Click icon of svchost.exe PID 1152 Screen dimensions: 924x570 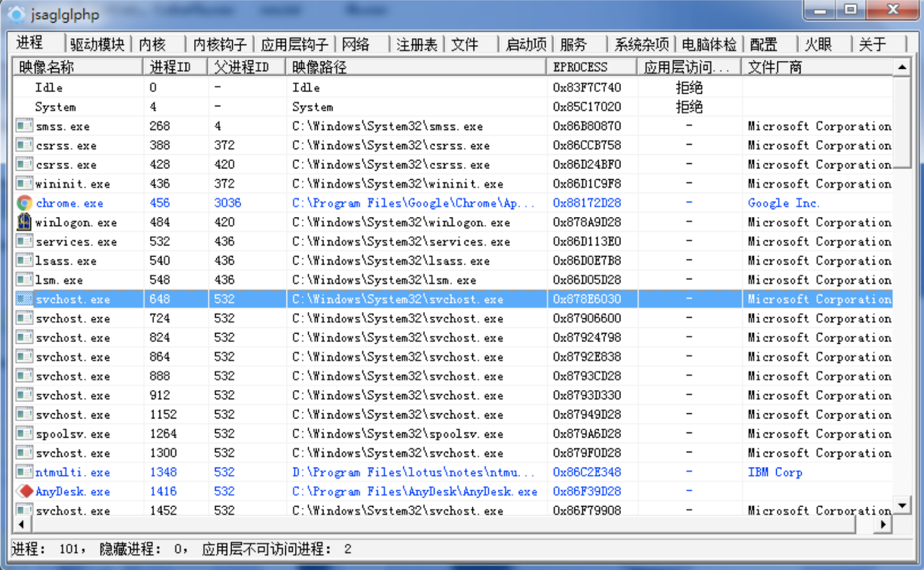[24, 414]
